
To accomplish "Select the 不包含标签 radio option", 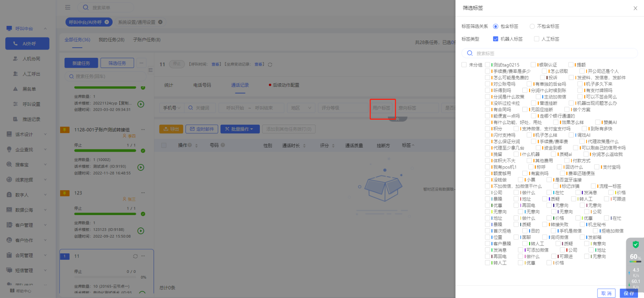I will point(532,26).
